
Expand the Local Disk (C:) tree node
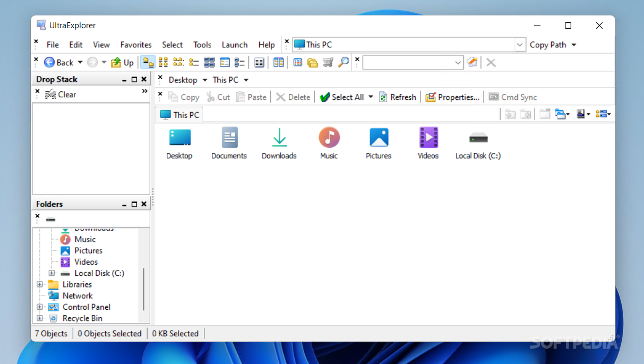pyautogui.click(x=51, y=273)
